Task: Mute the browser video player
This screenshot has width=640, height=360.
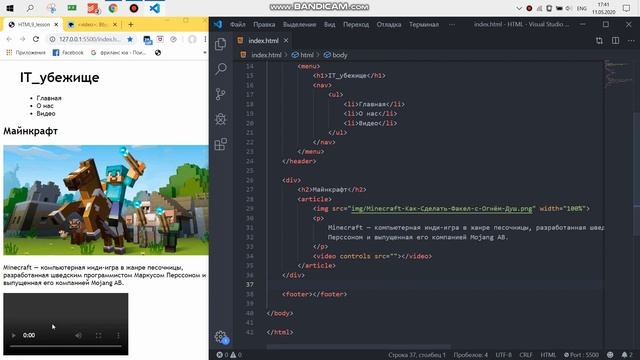Action: pyautogui.click(x=78, y=335)
